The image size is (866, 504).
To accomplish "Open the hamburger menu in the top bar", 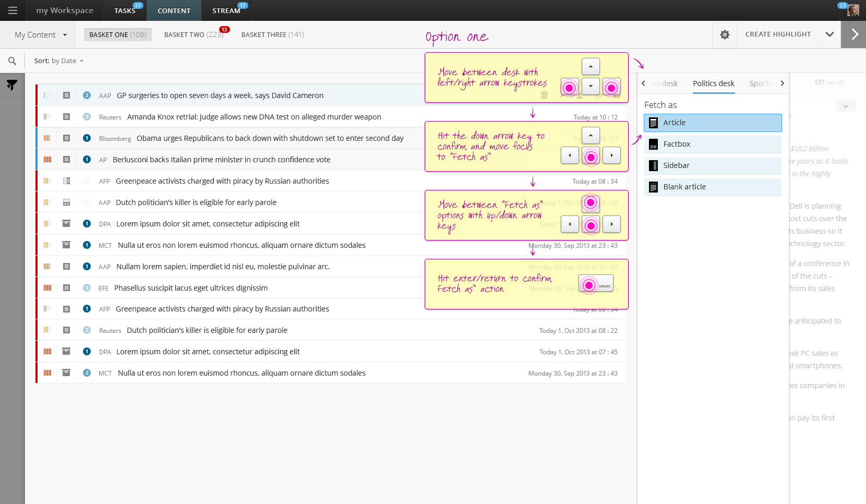I will click(13, 10).
